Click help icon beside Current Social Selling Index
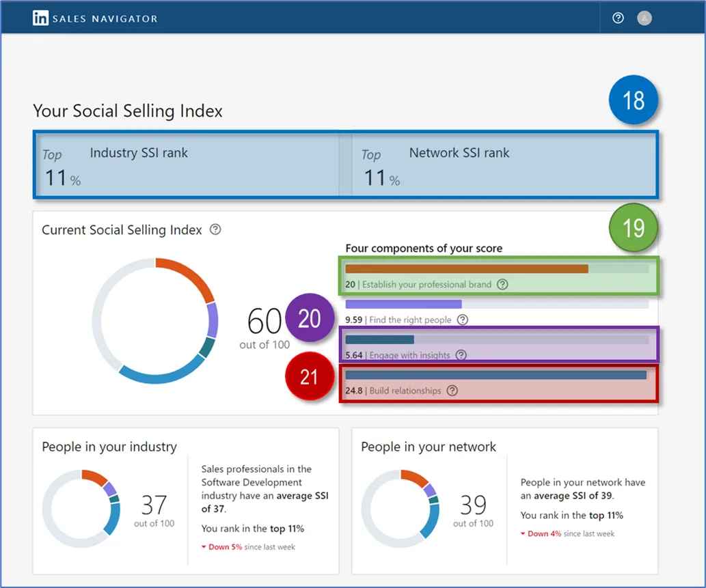The image size is (706, 588). click(216, 229)
